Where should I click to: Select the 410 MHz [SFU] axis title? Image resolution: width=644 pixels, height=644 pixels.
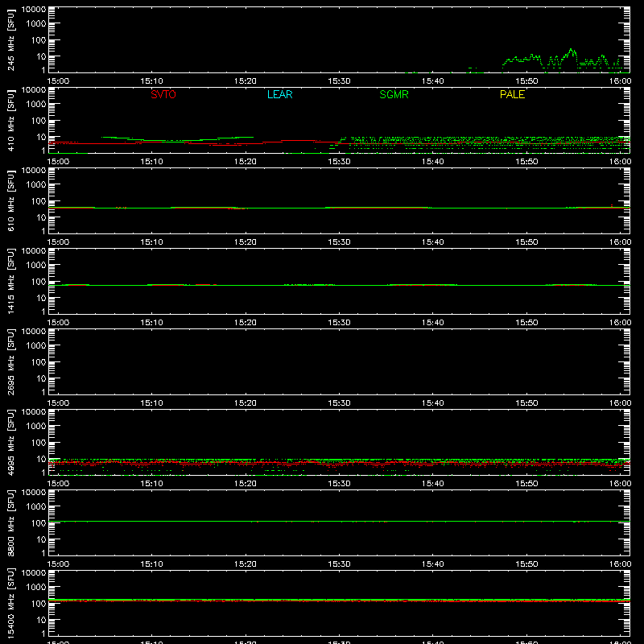click(x=10, y=120)
